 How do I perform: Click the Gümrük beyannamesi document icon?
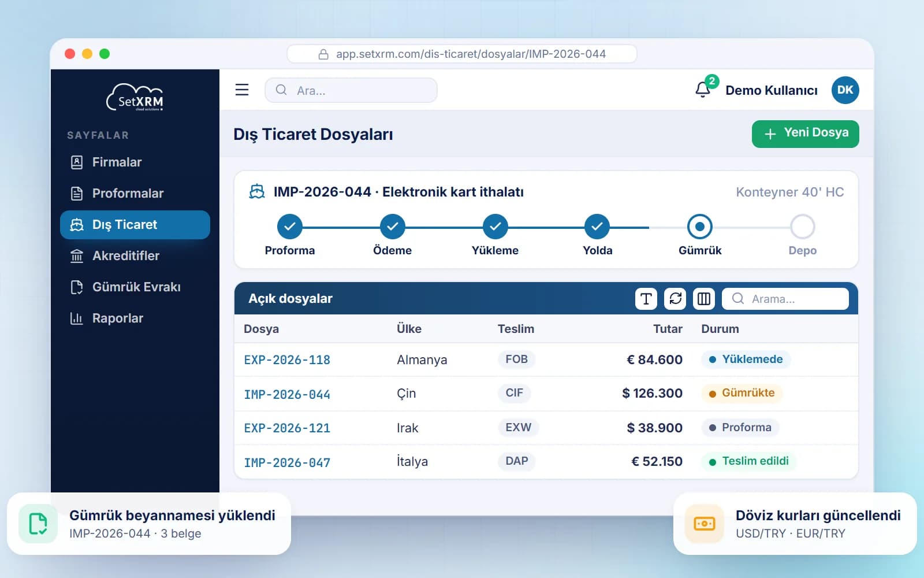click(x=38, y=524)
